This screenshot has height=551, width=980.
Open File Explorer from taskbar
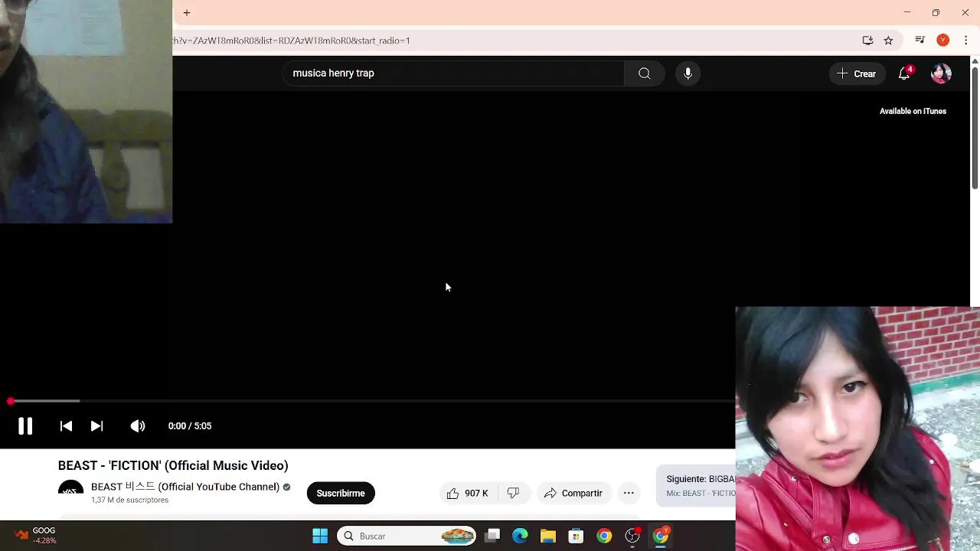[547, 536]
